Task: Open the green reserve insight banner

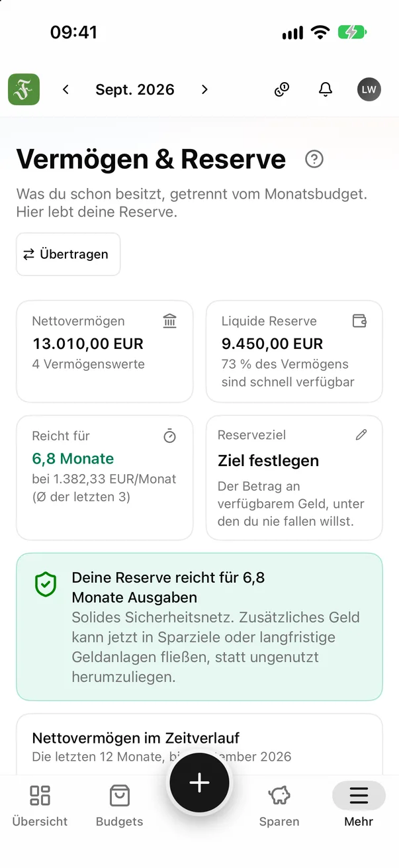Action: pos(200,626)
